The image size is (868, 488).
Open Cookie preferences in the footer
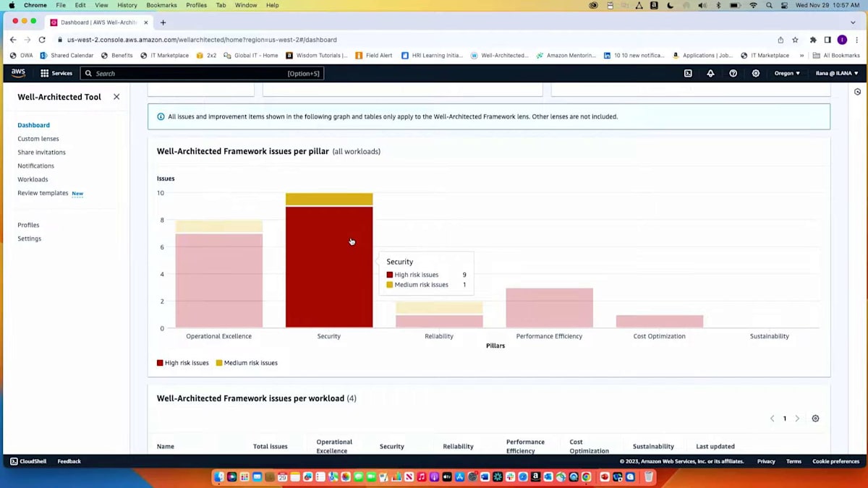(835, 461)
